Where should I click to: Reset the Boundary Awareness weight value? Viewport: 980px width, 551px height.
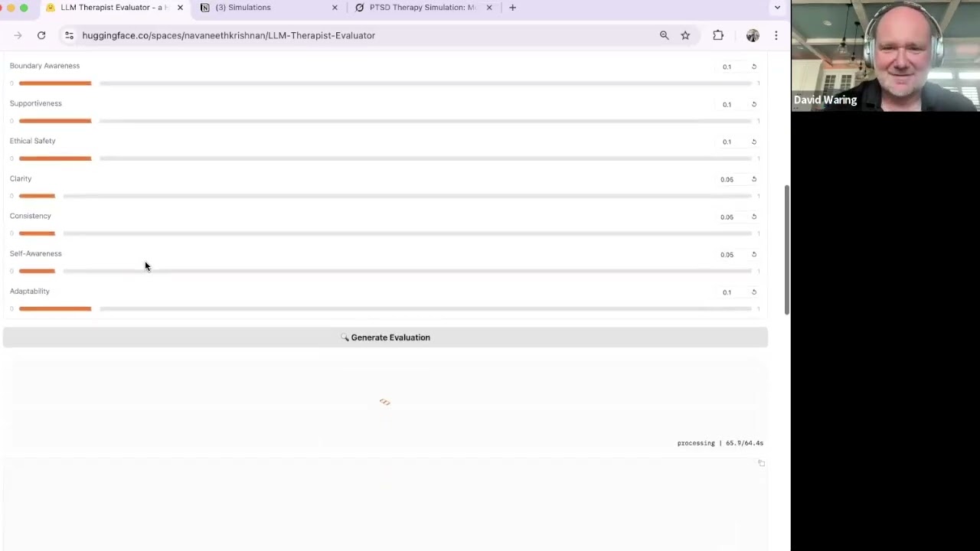coord(754,67)
